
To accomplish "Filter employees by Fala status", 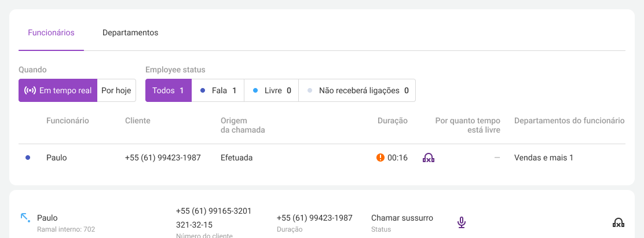I will (x=218, y=90).
